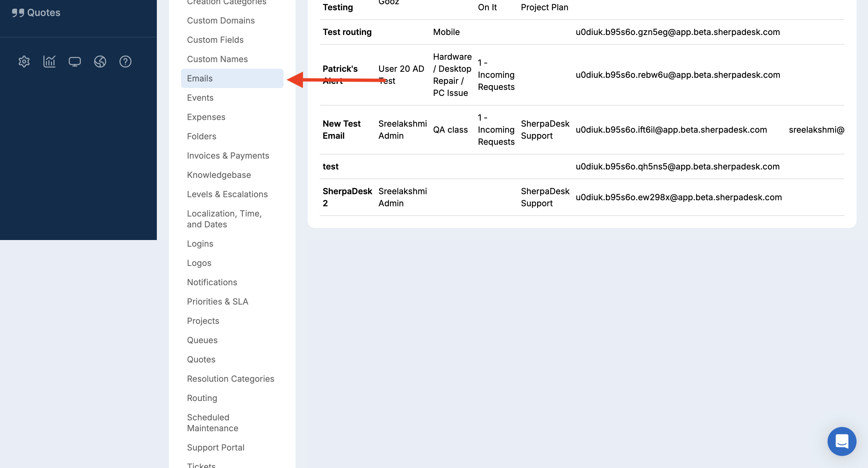Click the monitor display icon

point(74,61)
